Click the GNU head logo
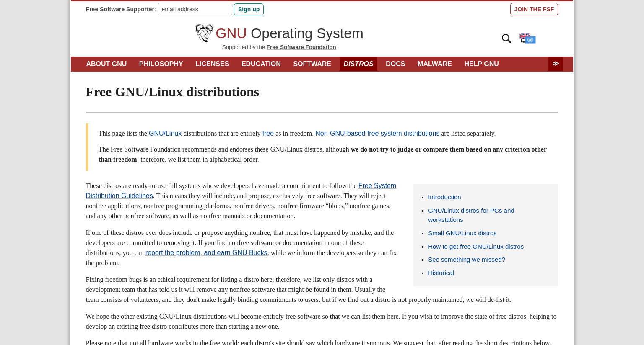This screenshot has height=345, width=644. click(204, 33)
